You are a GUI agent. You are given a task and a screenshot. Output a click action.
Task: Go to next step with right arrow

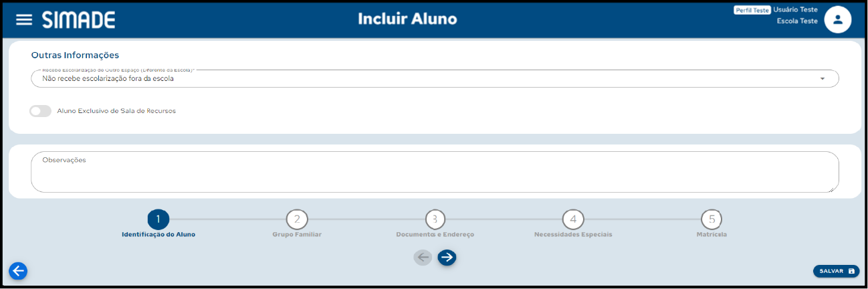coord(447,258)
